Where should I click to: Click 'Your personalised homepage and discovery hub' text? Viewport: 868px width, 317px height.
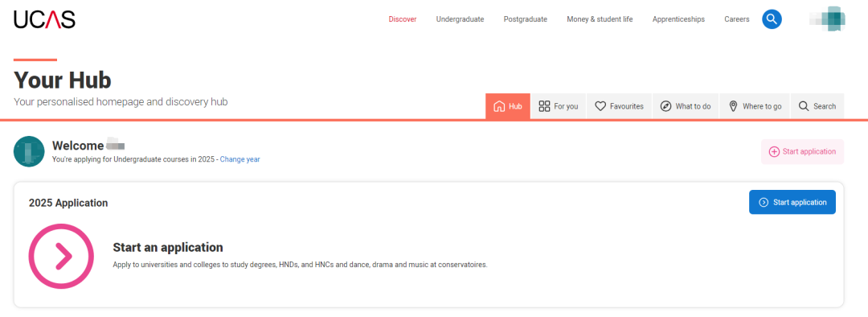tap(121, 102)
